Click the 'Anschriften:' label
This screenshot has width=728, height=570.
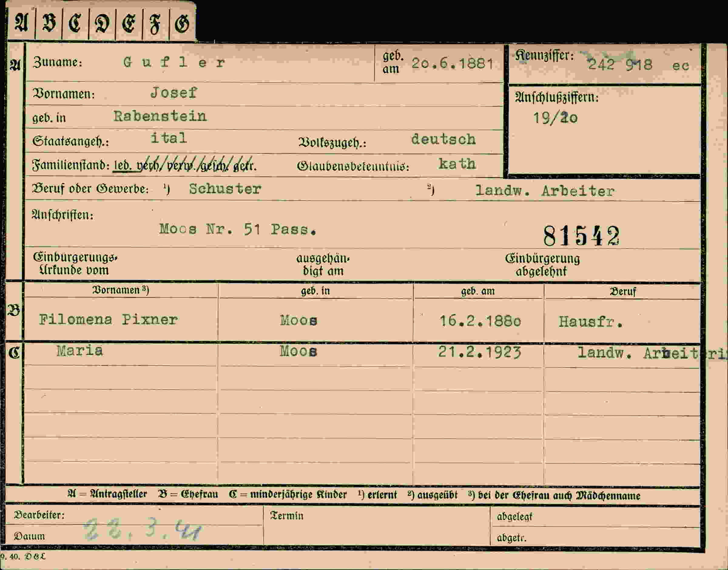pyautogui.click(x=63, y=215)
